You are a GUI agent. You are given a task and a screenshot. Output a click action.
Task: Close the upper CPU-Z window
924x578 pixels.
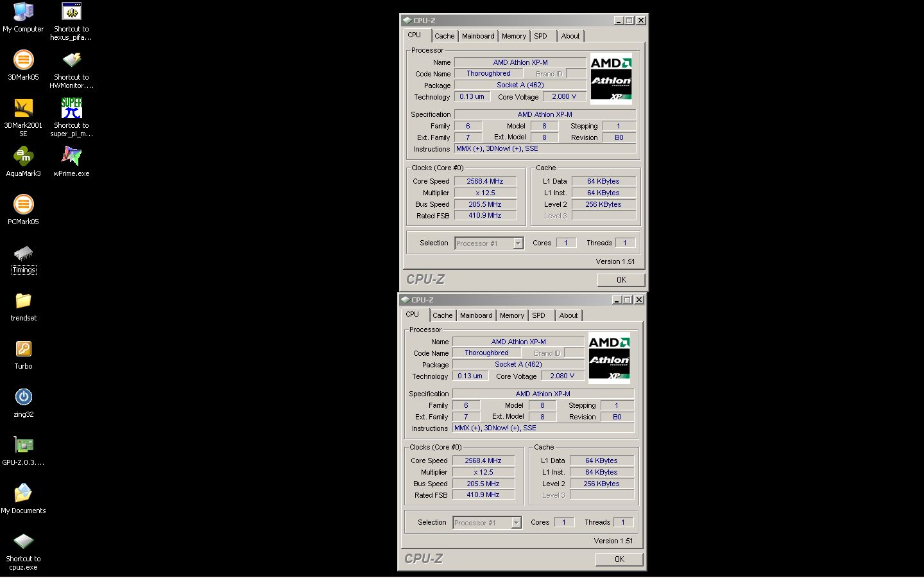[640, 21]
